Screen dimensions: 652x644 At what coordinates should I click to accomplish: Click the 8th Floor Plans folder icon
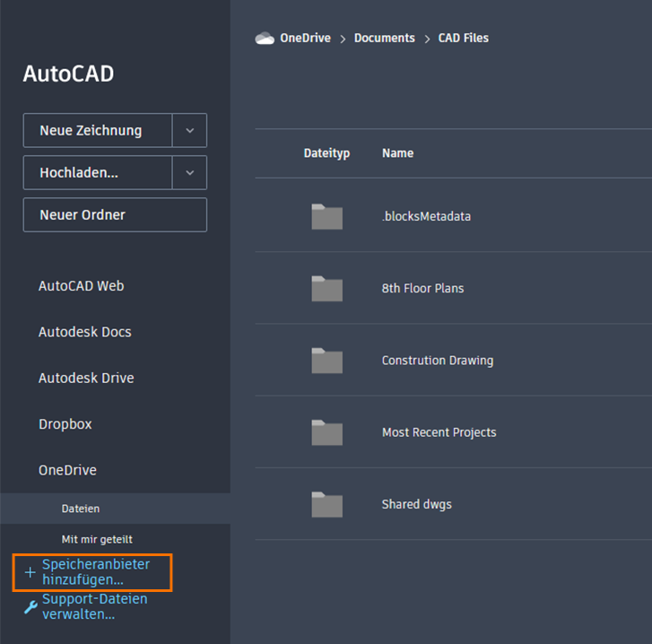[x=326, y=289]
